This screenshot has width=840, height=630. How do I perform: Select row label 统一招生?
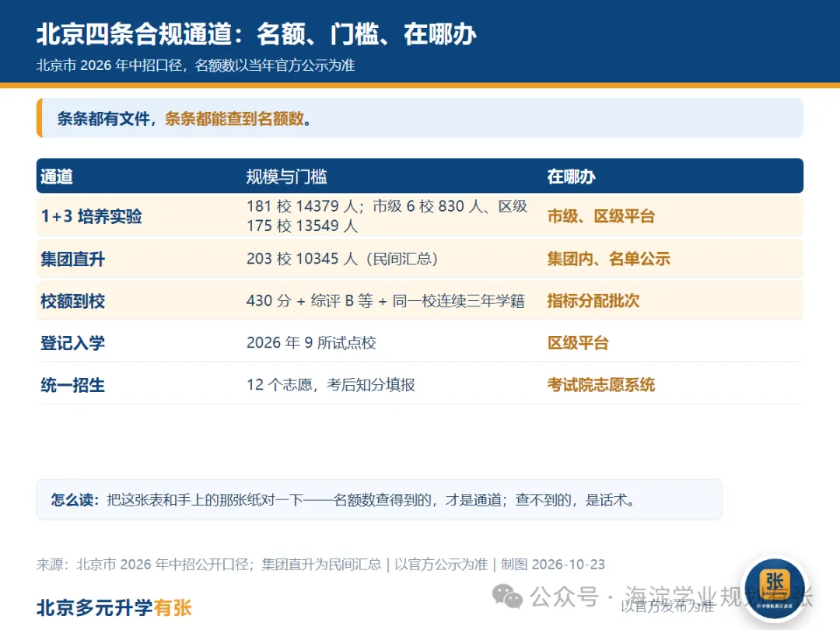coord(73,385)
